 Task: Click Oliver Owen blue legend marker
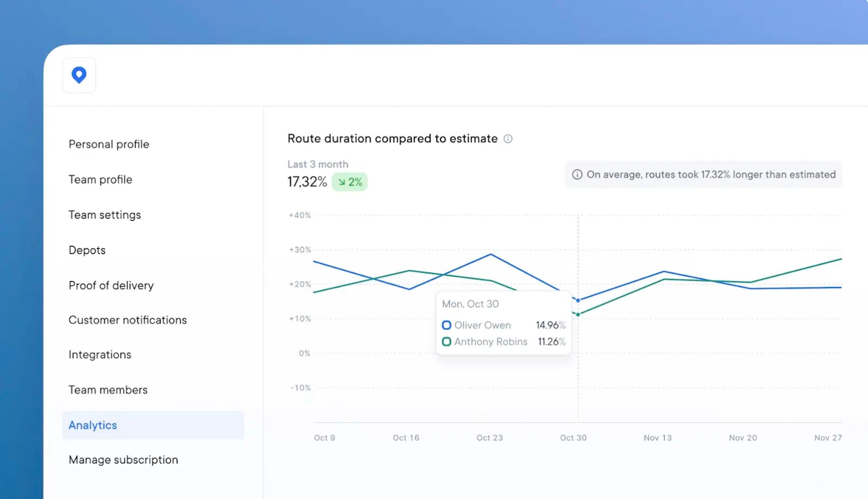[446, 325]
